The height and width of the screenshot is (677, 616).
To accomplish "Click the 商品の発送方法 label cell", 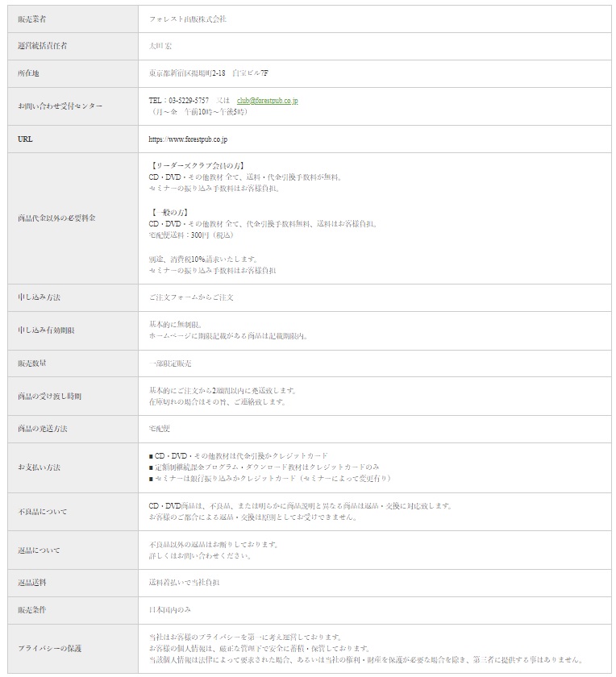I will click(43, 430).
